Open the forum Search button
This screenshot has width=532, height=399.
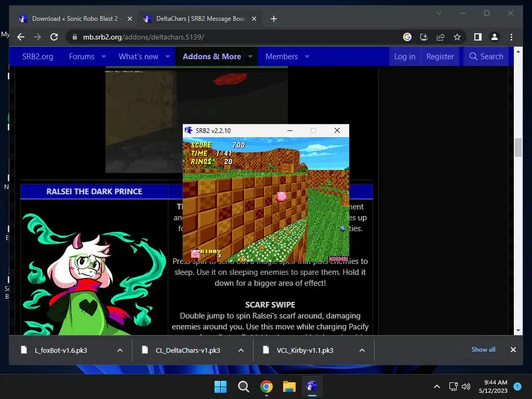(x=486, y=56)
